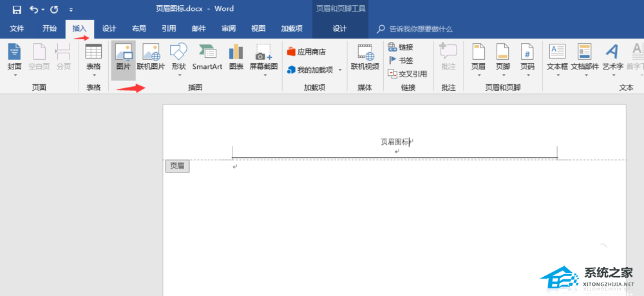Expand the 形状 dropdown arrow
The image size is (644, 296).
pyautogui.click(x=178, y=75)
